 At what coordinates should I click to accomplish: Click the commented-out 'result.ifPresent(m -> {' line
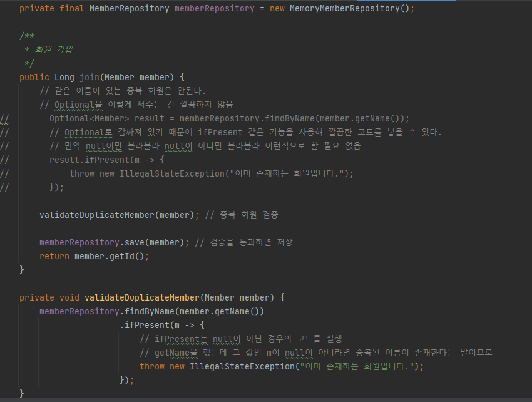(x=107, y=160)
